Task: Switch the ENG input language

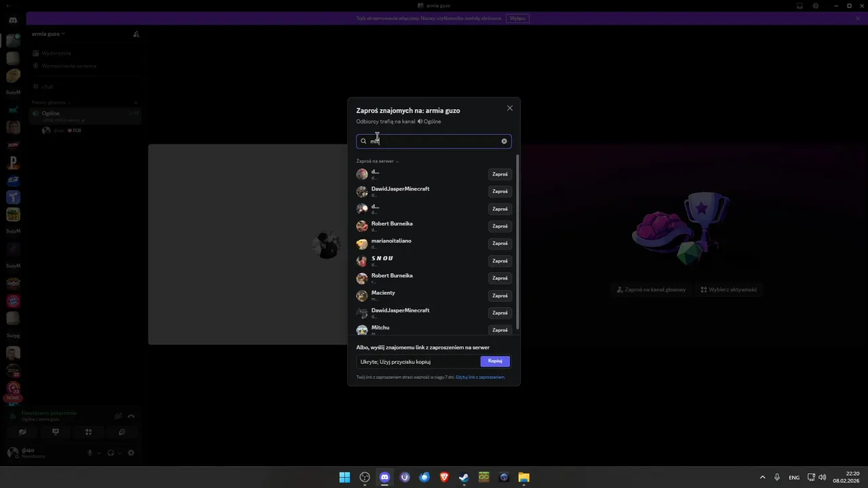Action: (x=794, y=477)
